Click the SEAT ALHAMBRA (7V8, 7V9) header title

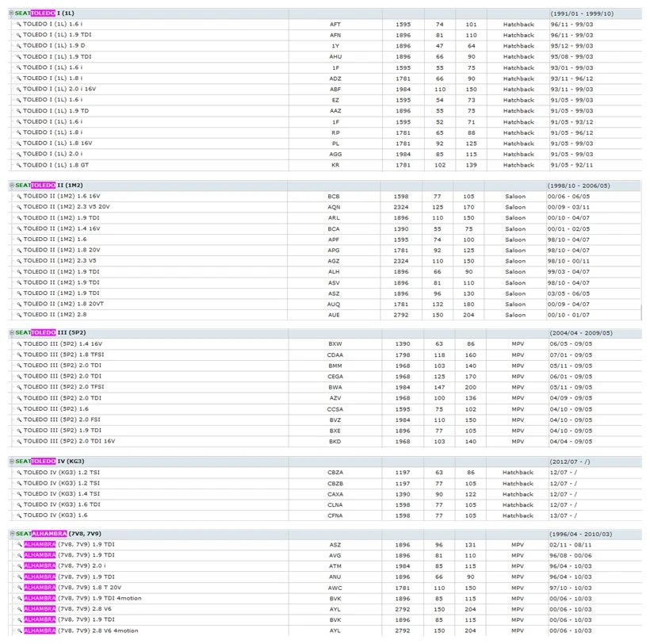59,534
